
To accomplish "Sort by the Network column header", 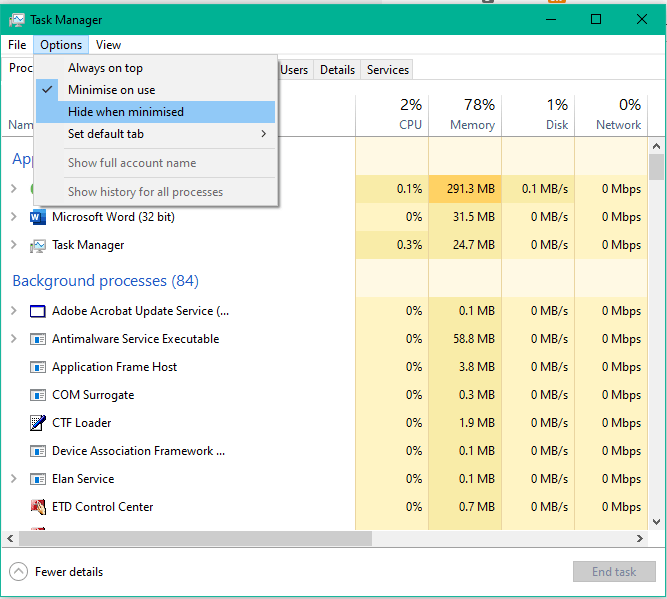I will [x=611, y=114].
